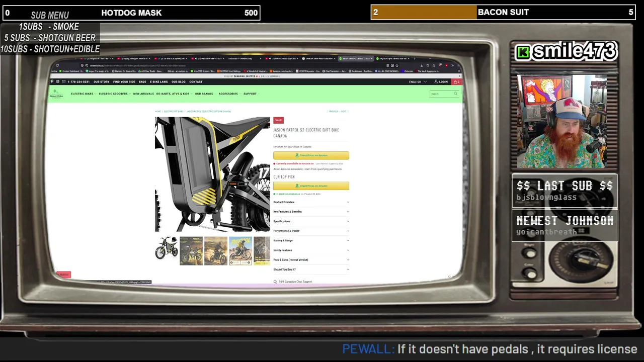This screenshot has width=644, height=362.
Task: Expand the Specifications section
Action: [x=311, y=221]
